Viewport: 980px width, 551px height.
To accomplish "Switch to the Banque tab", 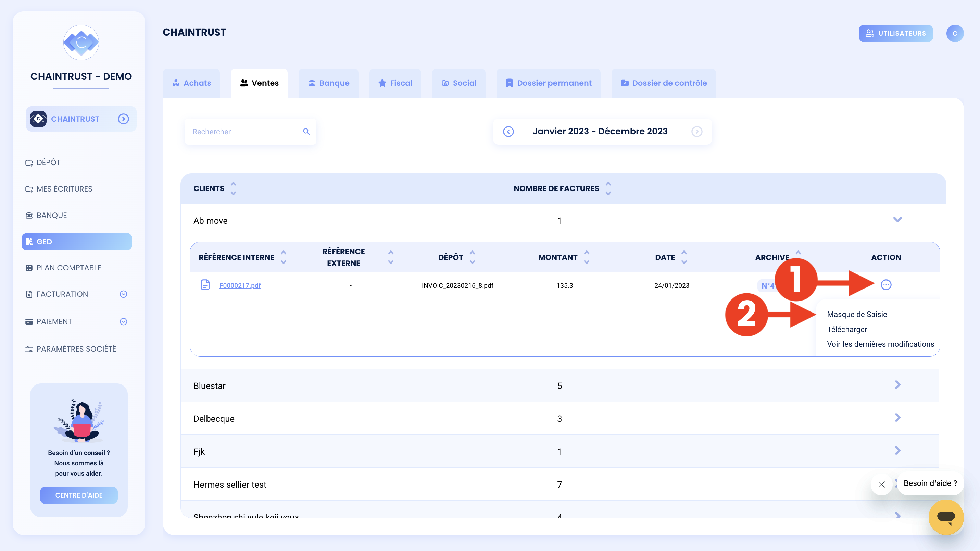I will 329,83.
